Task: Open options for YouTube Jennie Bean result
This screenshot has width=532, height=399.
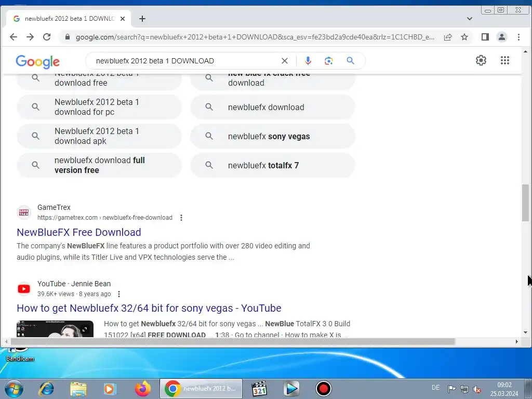Action: [x=119, y=294]
